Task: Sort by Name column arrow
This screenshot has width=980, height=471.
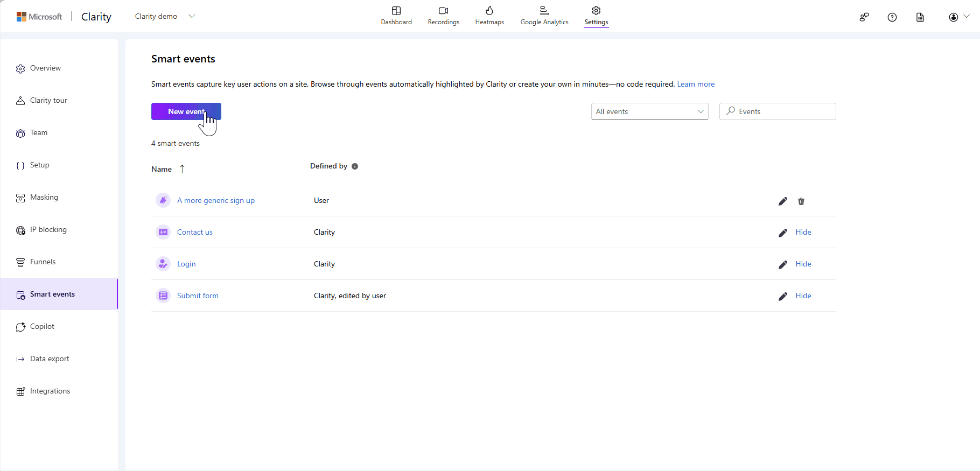Action: [183, 169]
